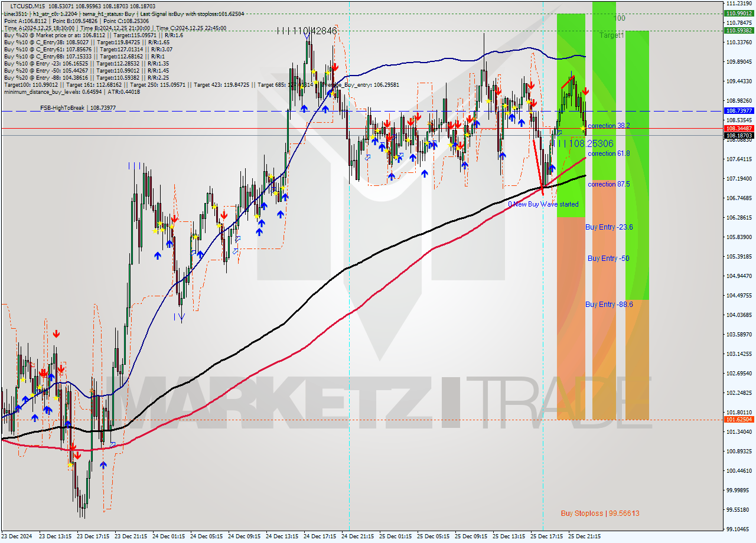Screen dimensions: 756x543
Task: Click red 101.62504 stoploss price tag
Action: pos(739,420)
